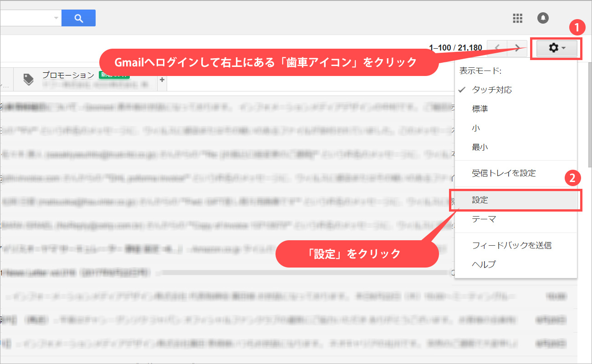The width and height of the screenshot is (592, 364).
Task: Open the gear settings menu button
Action: coord(557,48)
